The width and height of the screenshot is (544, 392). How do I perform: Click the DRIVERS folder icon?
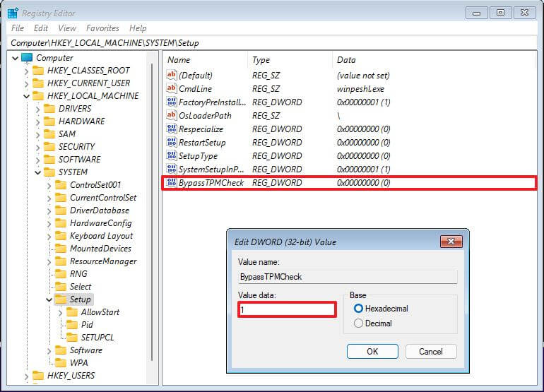[x=49, y=109]
